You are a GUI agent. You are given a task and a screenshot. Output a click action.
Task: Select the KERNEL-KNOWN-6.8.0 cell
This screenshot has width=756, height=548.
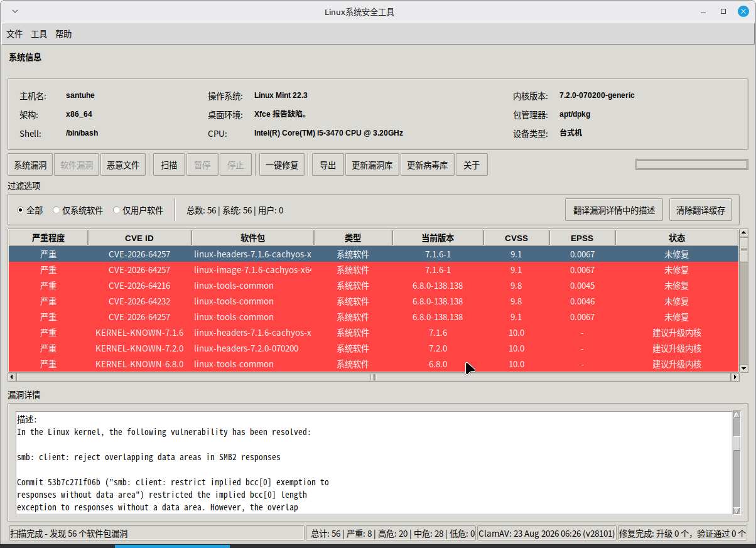[139, 364]
